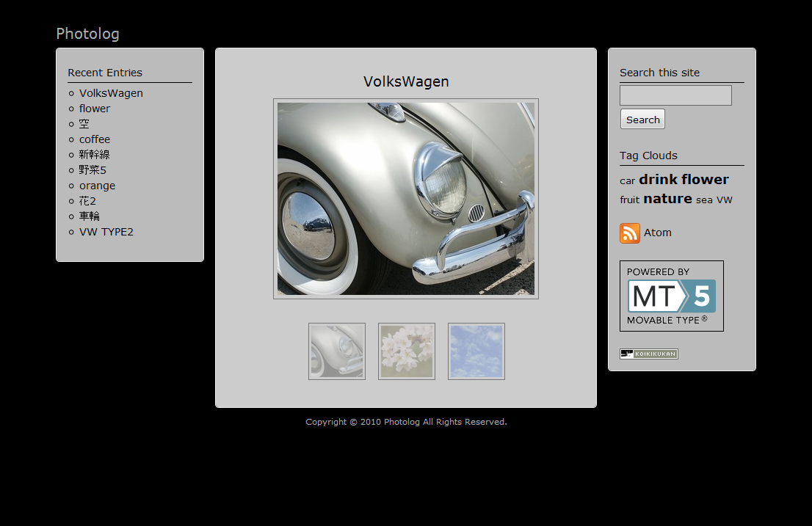Viewport: 812px width, 526px height.
Task: Open the 空 recent entry
Action: [x=84, y=124]
